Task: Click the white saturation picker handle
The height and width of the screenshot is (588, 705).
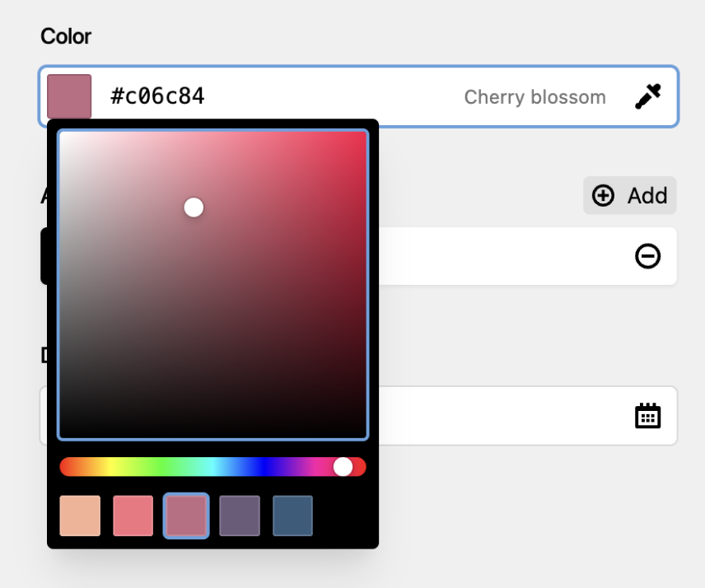Action: click(194, 208)
